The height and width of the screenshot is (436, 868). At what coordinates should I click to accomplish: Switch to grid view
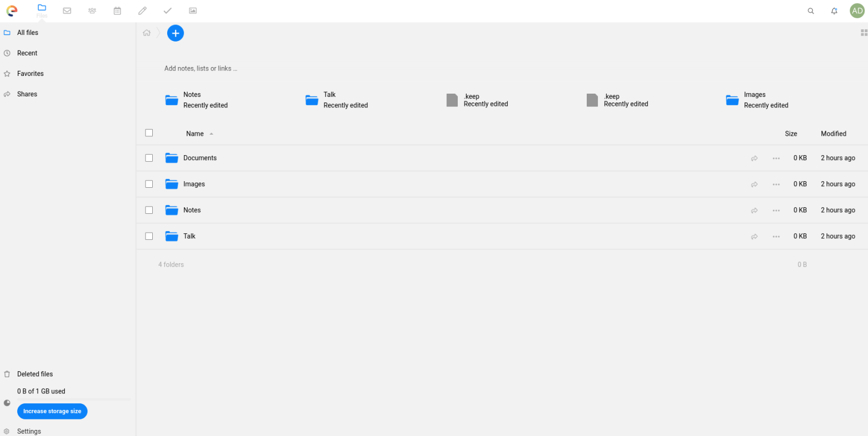click(x=864, y=33)
